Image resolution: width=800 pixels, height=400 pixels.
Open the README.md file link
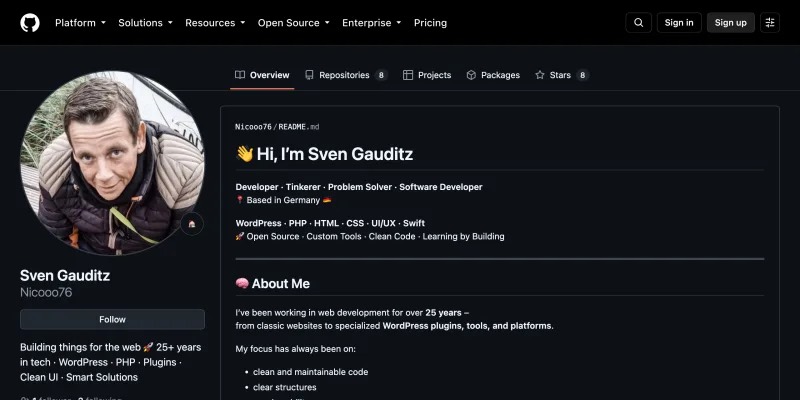[298, 127]
